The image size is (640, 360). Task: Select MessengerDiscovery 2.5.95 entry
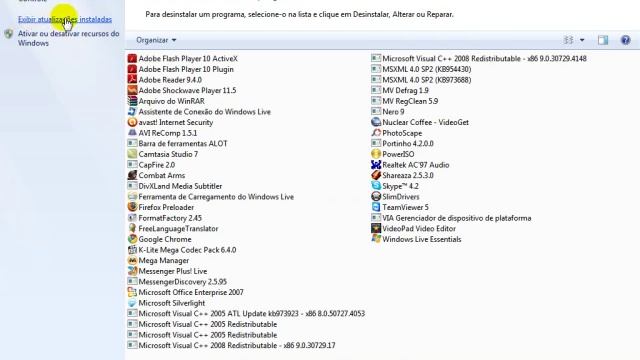[177, 281]
